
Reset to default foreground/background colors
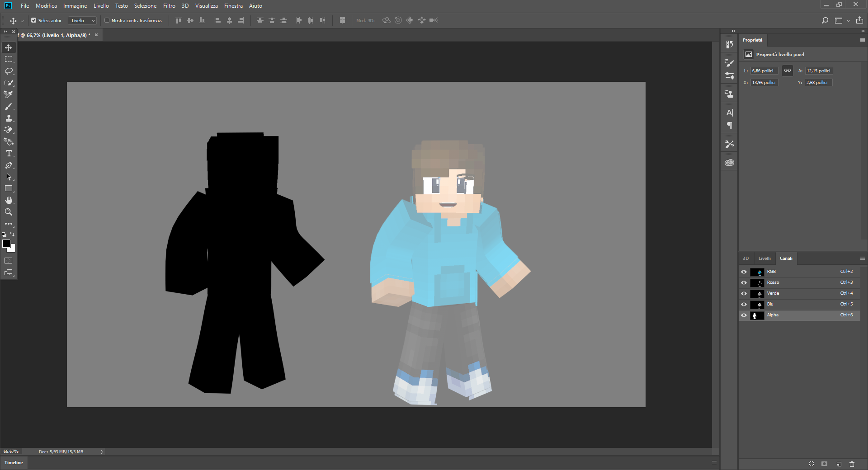click(x=4, y=235)
